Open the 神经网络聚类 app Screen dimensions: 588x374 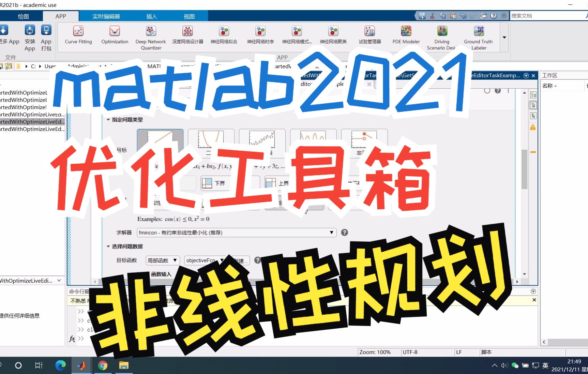(333, 35)
